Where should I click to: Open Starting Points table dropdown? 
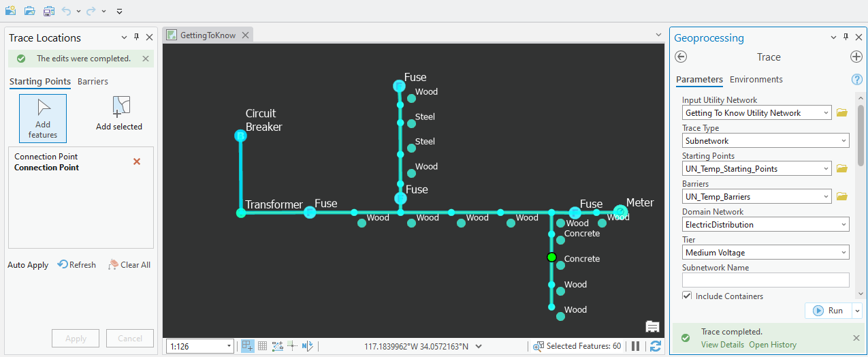[826, 169]
